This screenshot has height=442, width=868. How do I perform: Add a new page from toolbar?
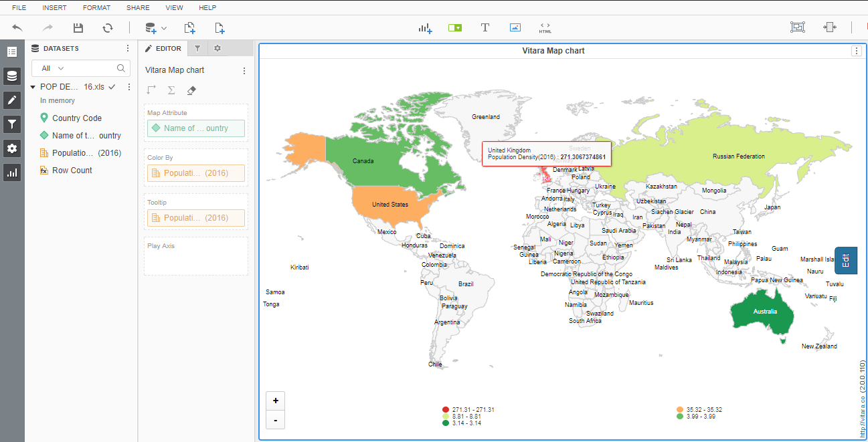click(x=220, y=27)
